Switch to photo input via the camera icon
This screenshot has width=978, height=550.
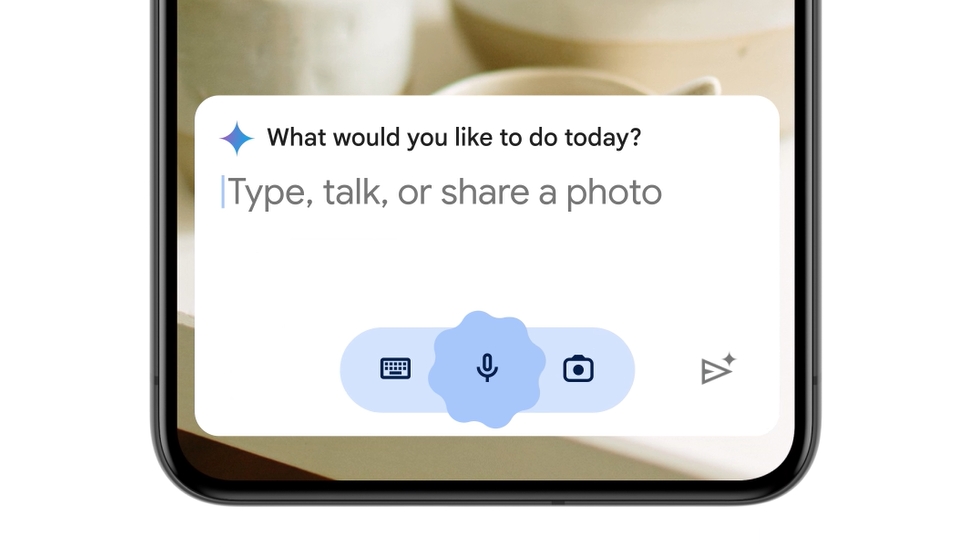tap(578, 369)
